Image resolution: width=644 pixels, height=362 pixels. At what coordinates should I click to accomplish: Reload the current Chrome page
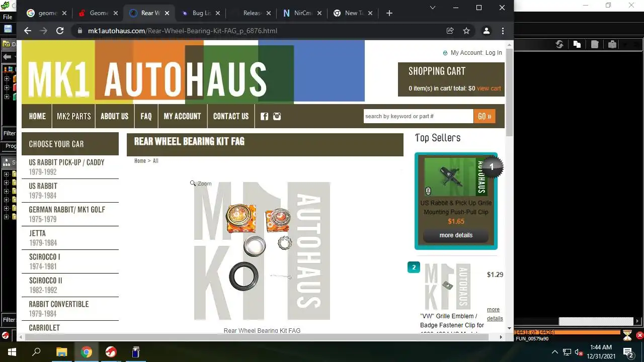click(x=60, y=31)
